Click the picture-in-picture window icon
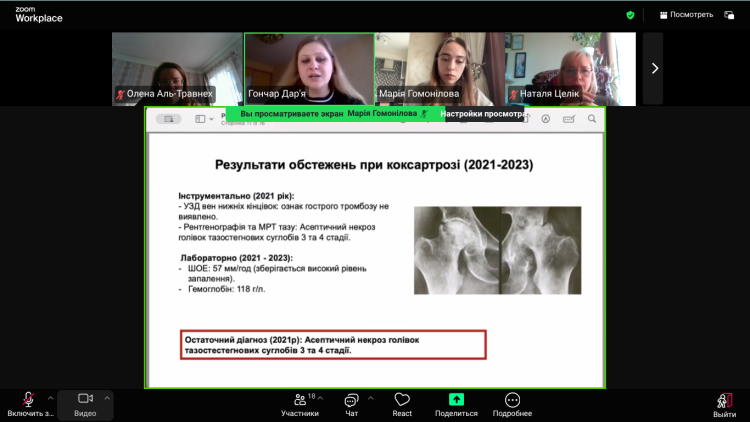 (x=729, y=15)
